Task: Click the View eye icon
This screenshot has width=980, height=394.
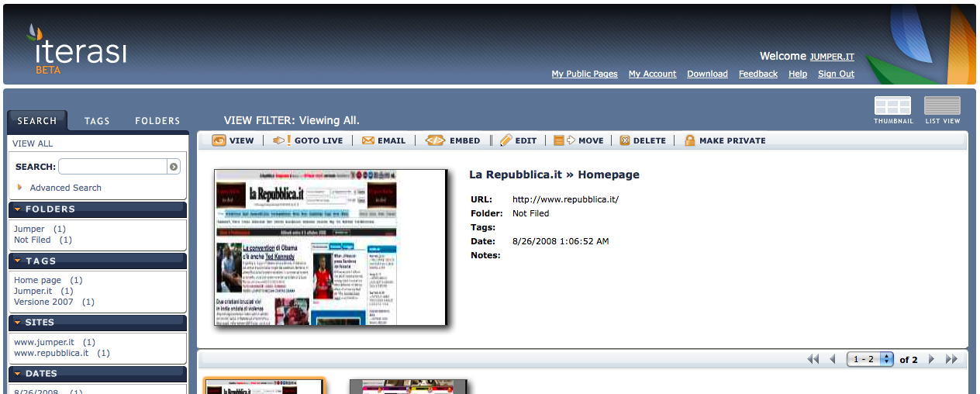Action: [219, 140]
